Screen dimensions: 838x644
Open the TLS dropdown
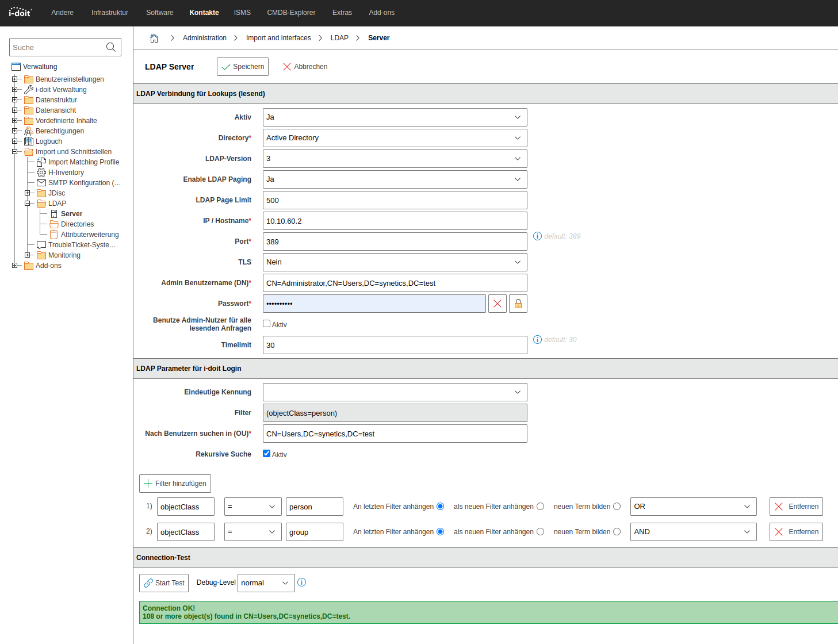click(x=395, y=262)
